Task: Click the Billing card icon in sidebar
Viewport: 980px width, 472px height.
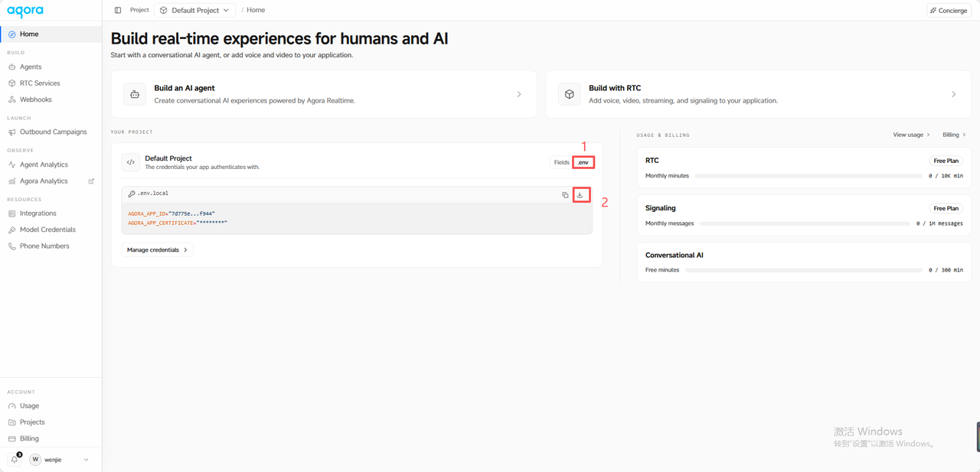Action: point(12,438)
